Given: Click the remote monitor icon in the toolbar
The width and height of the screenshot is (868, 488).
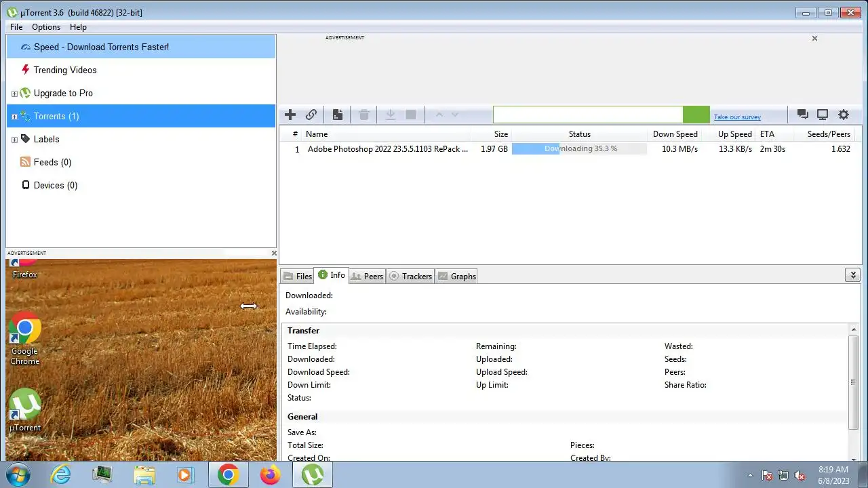Looking at the screenshot, I should pyautogui.click(x=823, y=115).
